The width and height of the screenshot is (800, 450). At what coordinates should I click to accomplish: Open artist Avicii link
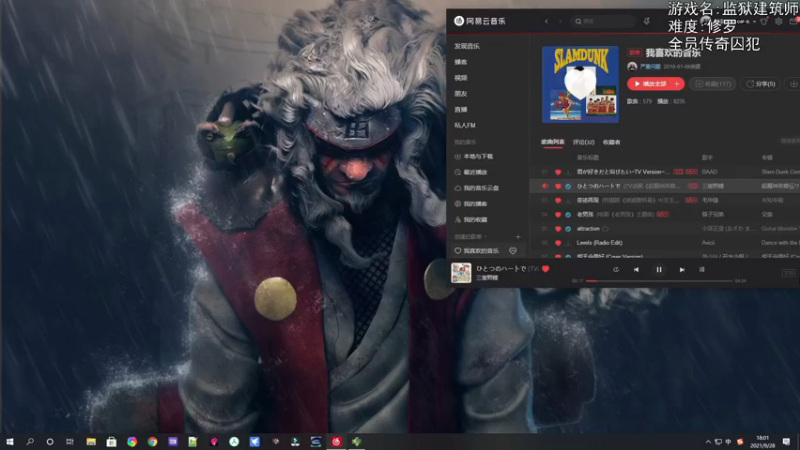point(708,243)
